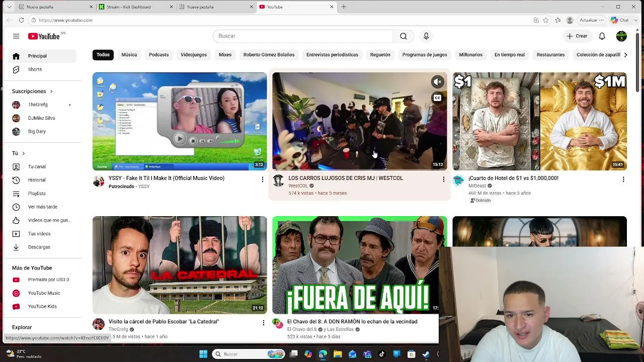Toggle subtitles on WestCOL preview
This screenshot has width=644, height=362.
tap(438, 98)
